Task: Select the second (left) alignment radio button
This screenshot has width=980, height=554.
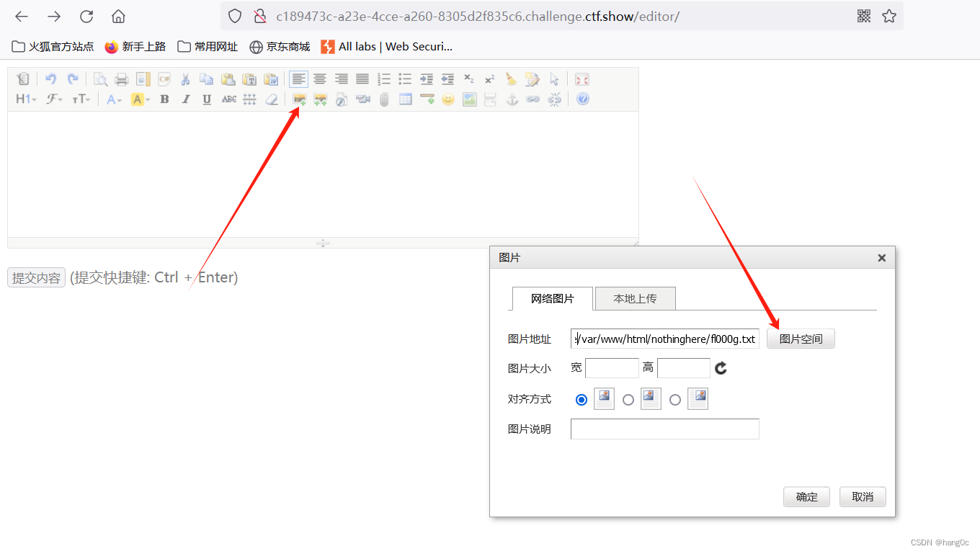Action: click(628, 400)
